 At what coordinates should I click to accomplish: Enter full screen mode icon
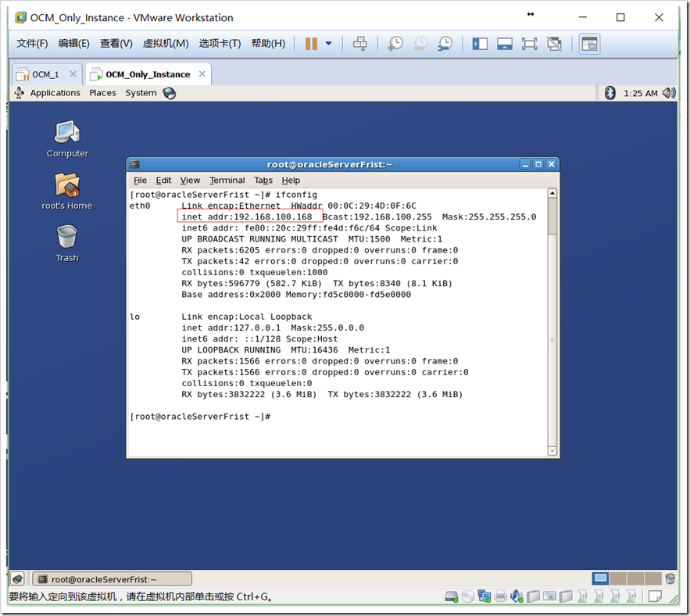tap(529, 44)
